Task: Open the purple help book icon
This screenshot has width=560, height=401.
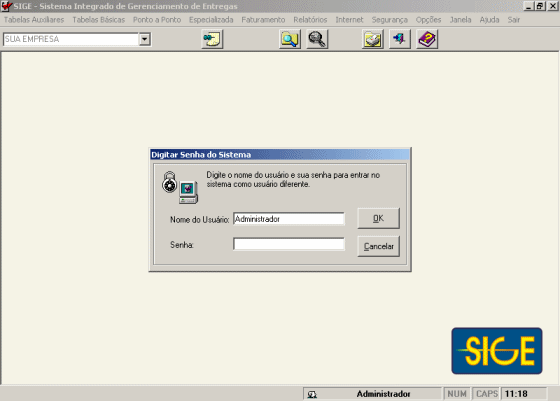Action: pos(427,39)
